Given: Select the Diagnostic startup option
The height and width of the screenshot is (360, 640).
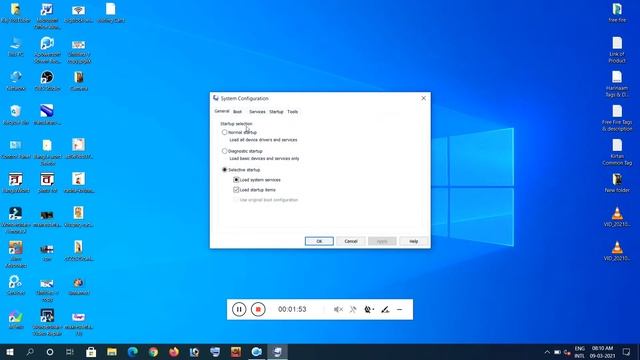Looking at the screenshot, I should 224,151.
